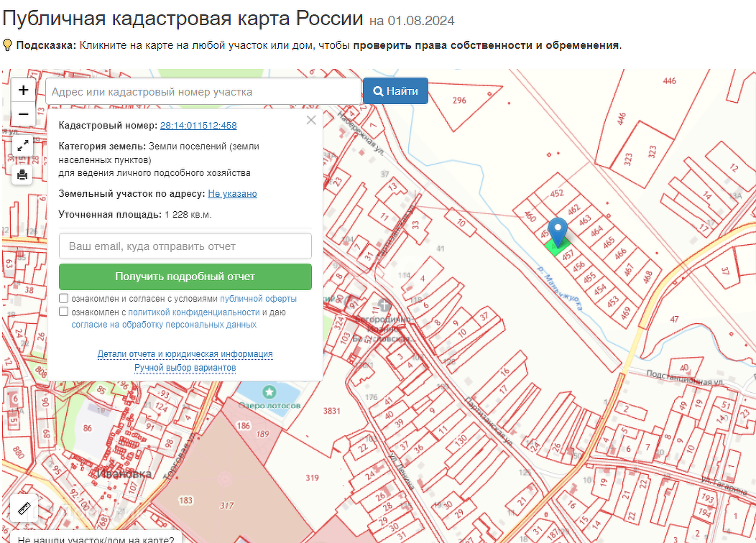The width and height of the screenshot is (756, 543).
Task: Focus the email input for report
Action: 185,246
